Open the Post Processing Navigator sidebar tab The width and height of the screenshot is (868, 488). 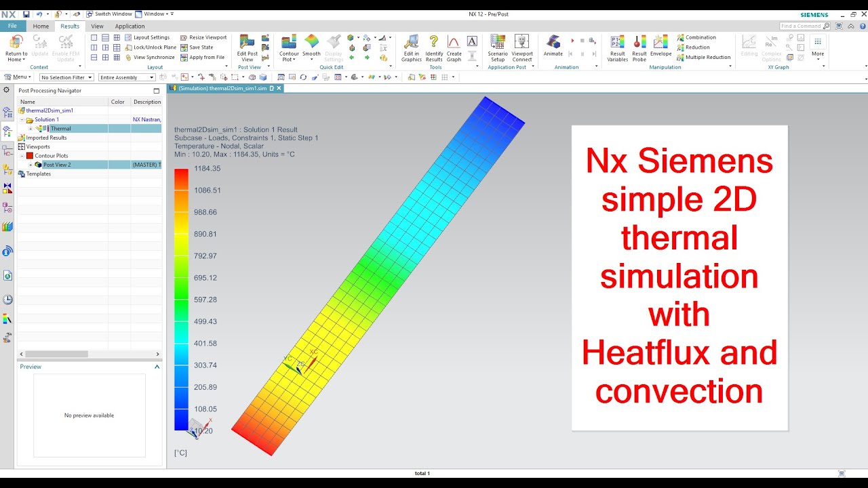click(7, 131)
